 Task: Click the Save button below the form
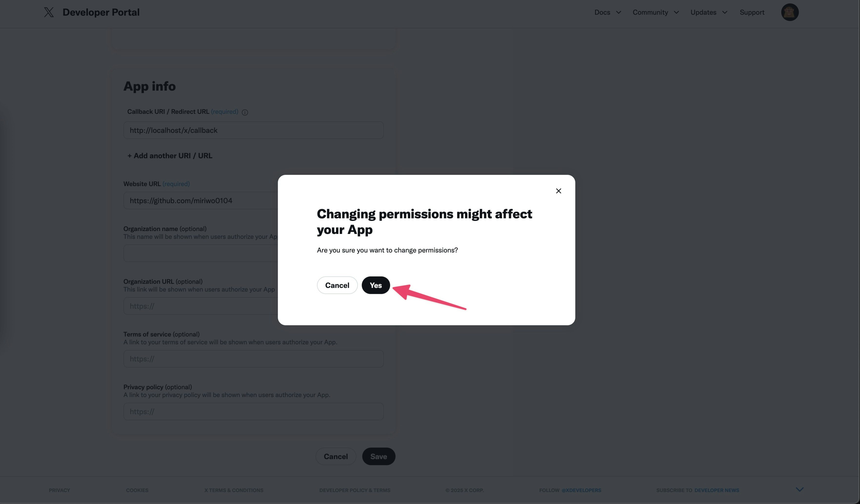(379, 456)
